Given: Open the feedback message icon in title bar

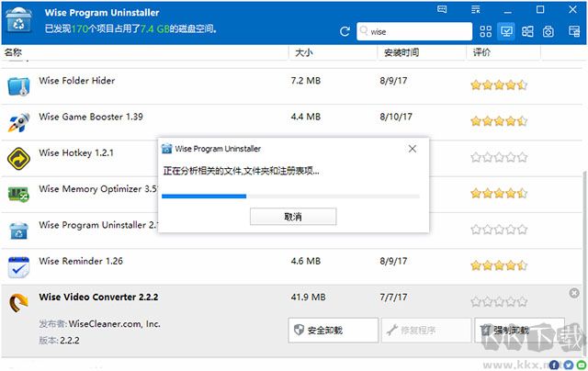Looking at the screenshot, I should point(442,9).
